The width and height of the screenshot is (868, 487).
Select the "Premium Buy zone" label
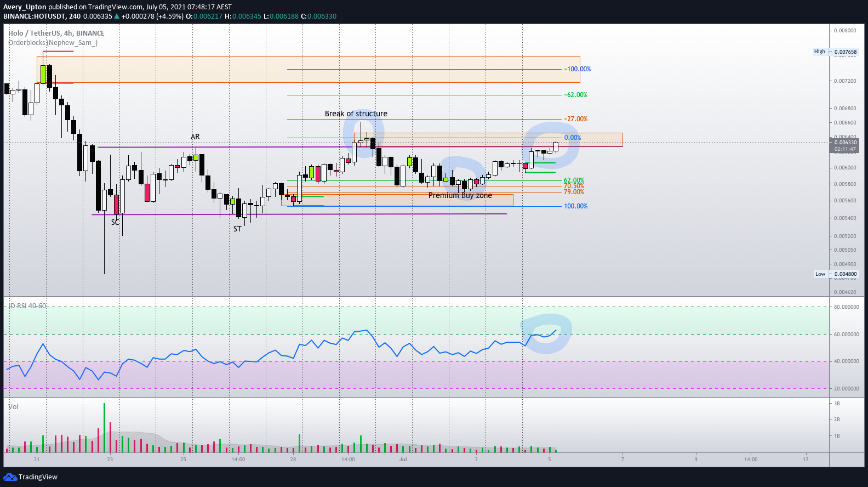[x=460, y=196]
